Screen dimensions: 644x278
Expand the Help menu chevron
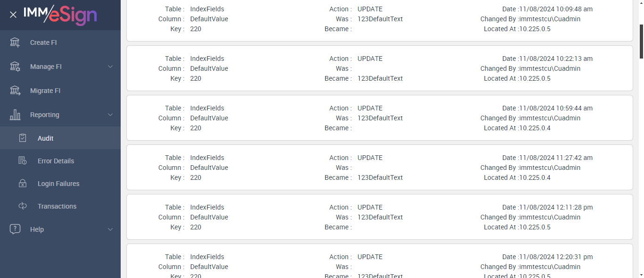point(110,229)
